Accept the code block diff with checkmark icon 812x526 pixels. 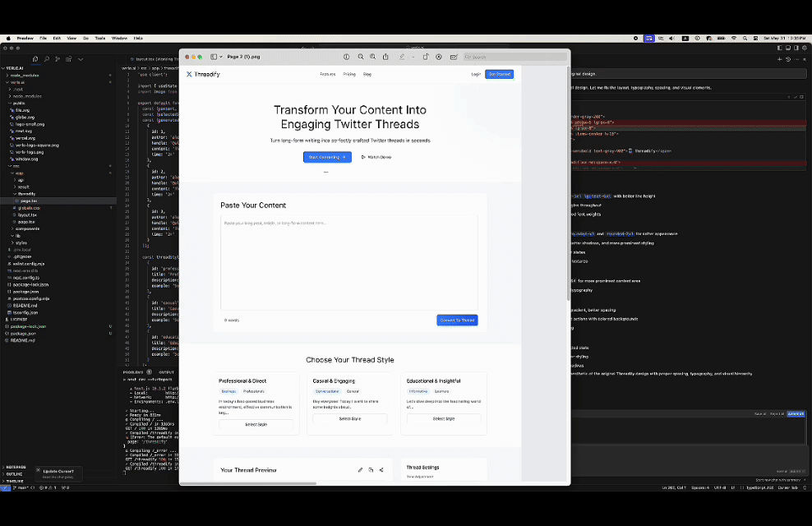796,97
